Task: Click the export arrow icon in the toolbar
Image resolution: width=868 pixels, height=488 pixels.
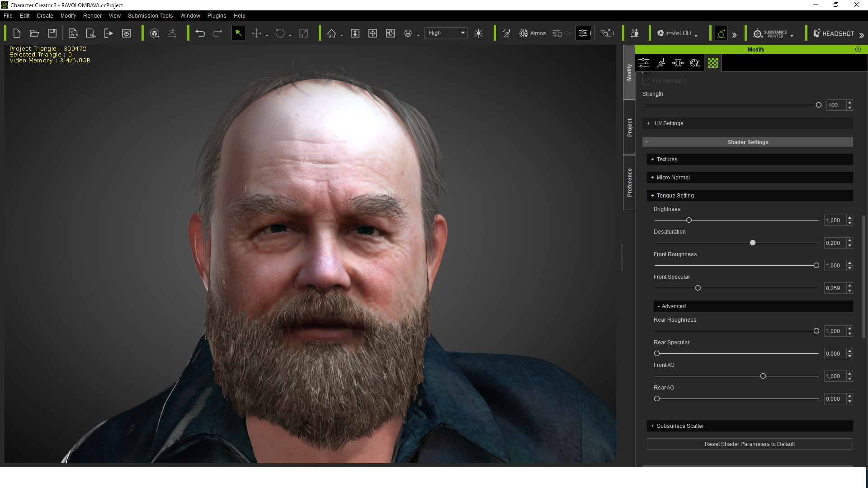Action: click(x=108, y=33)
